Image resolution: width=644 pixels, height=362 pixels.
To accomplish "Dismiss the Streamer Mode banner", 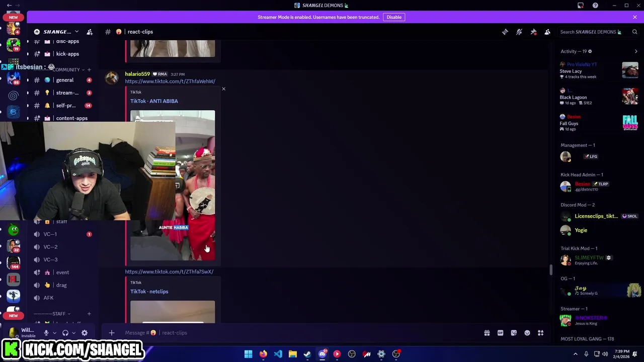I will click(635, 17).
